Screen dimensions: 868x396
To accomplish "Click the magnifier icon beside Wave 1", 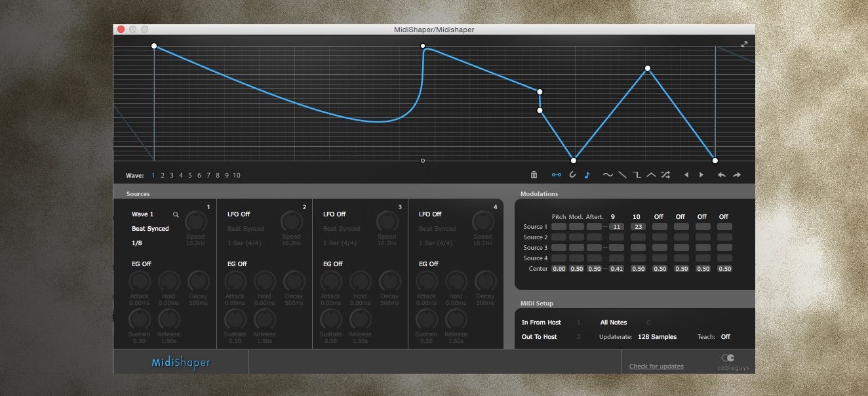I will [x=176, y=214].
